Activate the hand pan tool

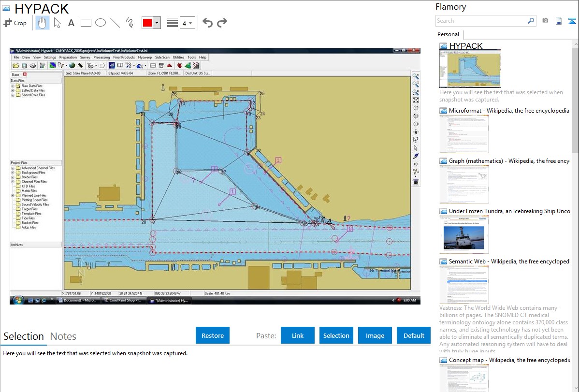coord(42,23)
